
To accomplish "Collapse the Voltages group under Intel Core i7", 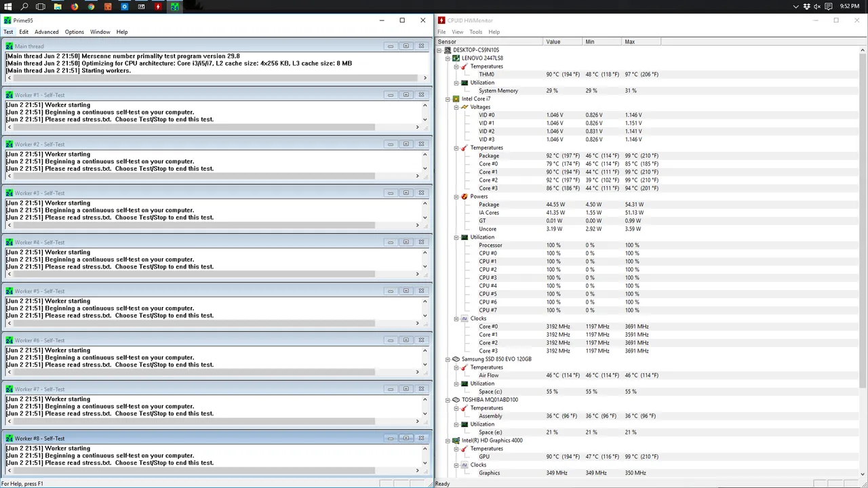I will click(456, 107).
